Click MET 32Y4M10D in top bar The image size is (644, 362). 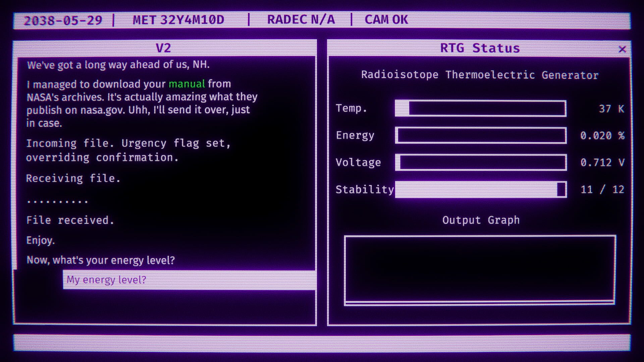click(178, 20)
